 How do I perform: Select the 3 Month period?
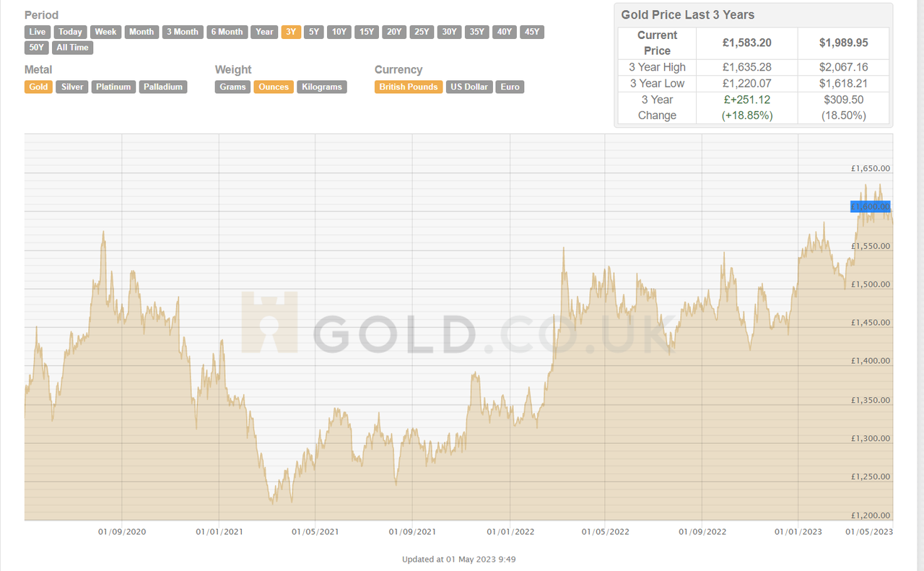pos(182,32)
